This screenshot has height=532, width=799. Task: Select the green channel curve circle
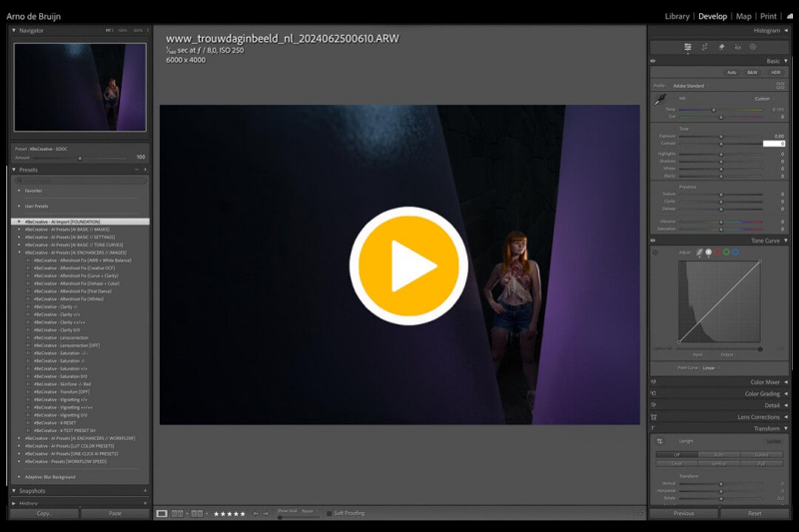pyautogui.click(x=726, y=252)
